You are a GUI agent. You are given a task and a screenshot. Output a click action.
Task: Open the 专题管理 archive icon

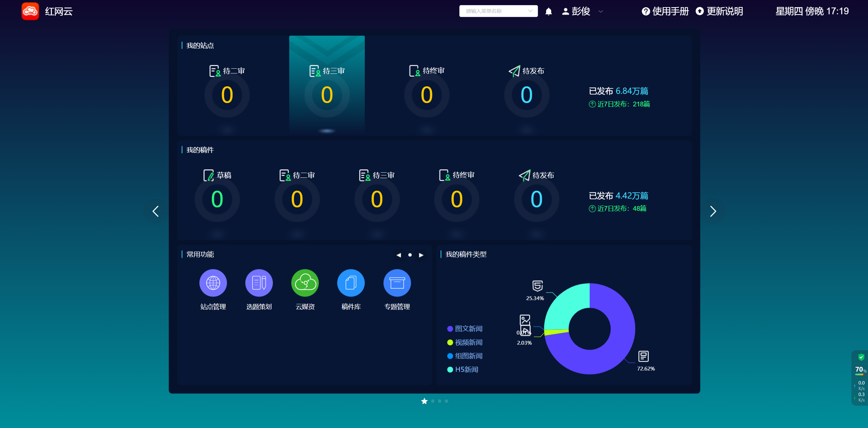click(397, 283)
